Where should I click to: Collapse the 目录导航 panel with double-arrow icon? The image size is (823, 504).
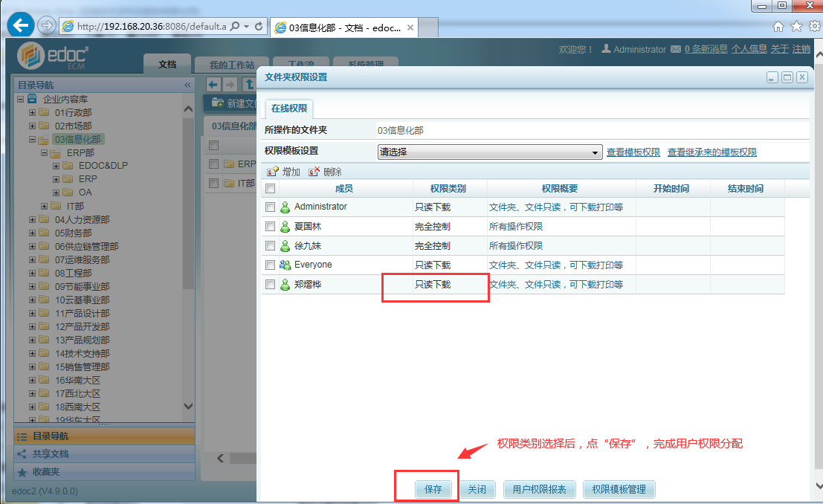point(187,85)
